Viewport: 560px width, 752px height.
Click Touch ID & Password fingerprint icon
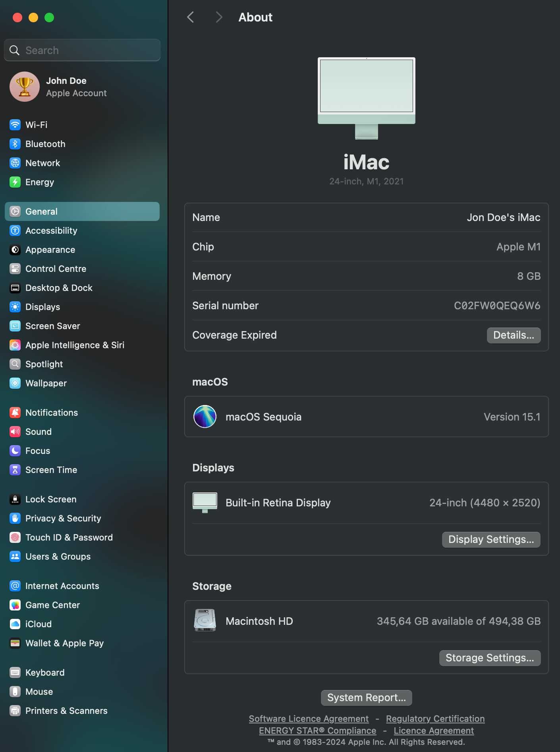point(15,537)
